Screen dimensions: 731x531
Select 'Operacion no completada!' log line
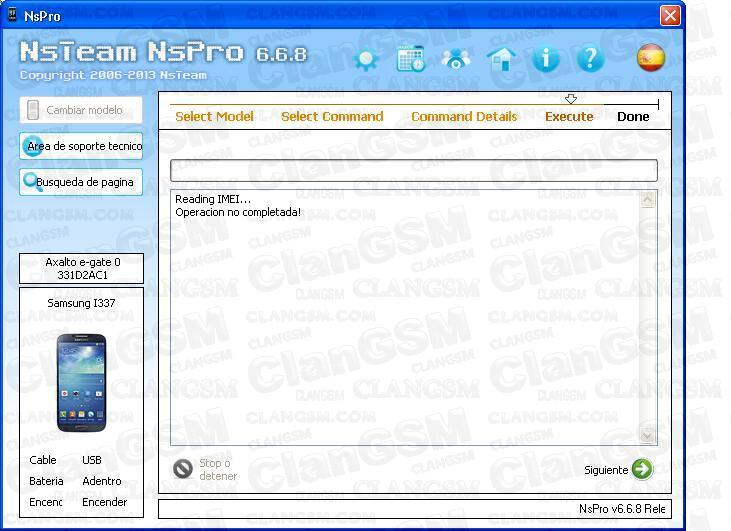[x=238, y=212]
